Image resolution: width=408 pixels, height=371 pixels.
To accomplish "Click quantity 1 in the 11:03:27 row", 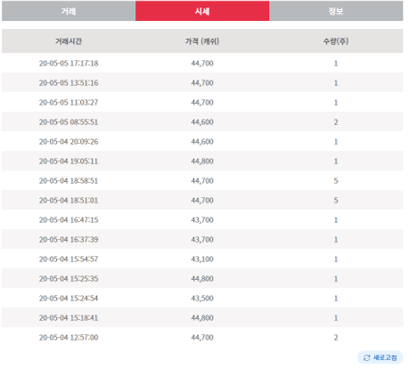I will (x=336, y=103).
